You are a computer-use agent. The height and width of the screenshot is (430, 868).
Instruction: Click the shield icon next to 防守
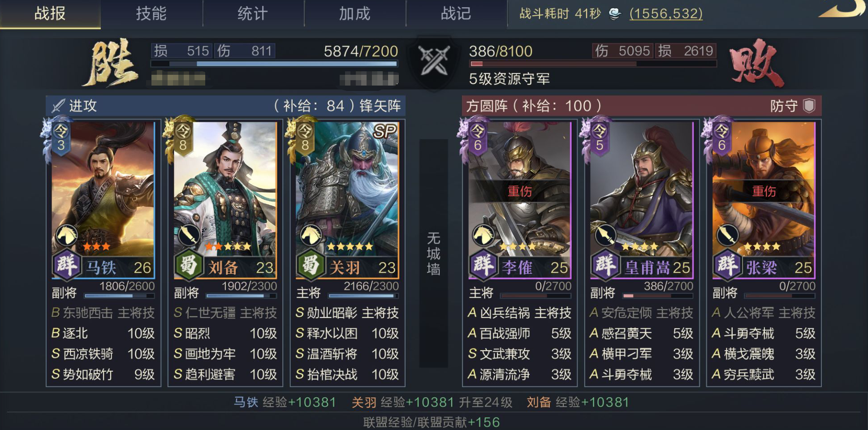809,106
